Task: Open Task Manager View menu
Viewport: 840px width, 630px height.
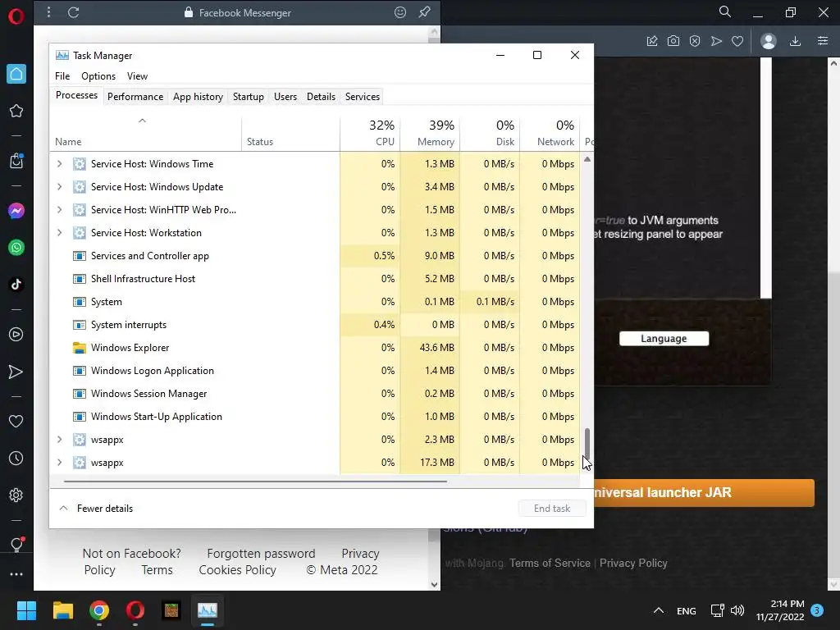Action: point(137,76)
